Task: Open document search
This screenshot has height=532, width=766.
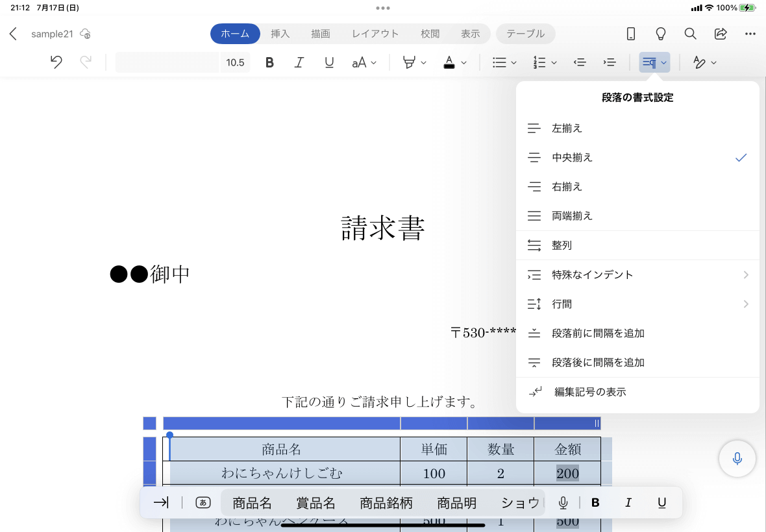Action: click(690, 34)
